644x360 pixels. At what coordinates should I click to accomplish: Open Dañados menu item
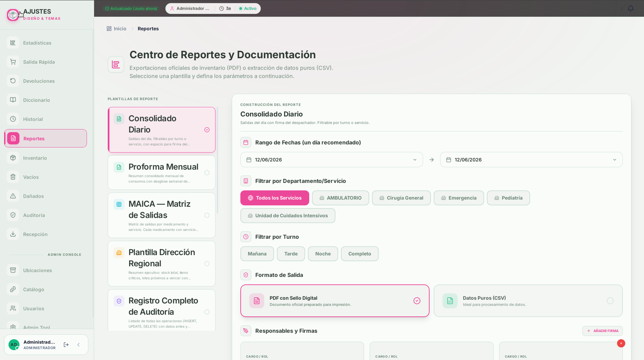(x=45, y=196)
